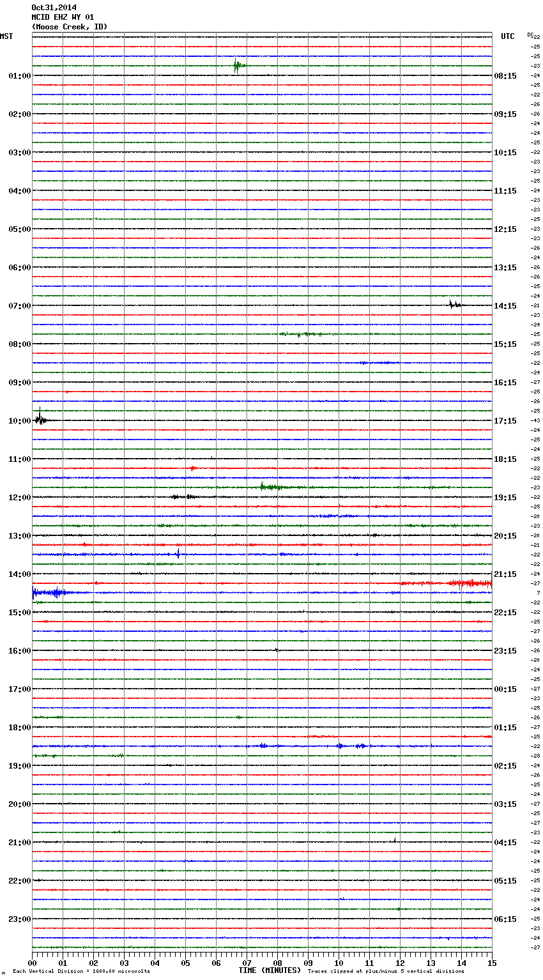Click the 06:15 UTC time label
The image size is (543, 980).
[505, 919]
